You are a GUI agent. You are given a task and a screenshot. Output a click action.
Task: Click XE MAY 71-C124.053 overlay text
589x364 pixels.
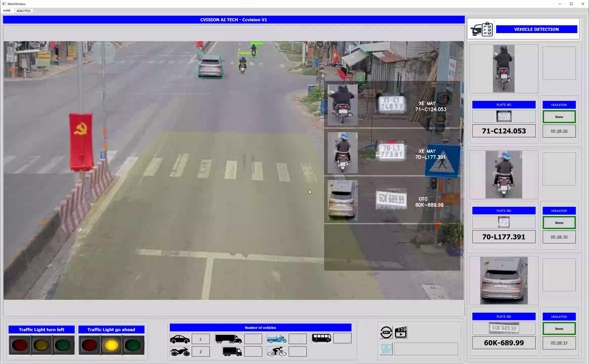(431, 106)
